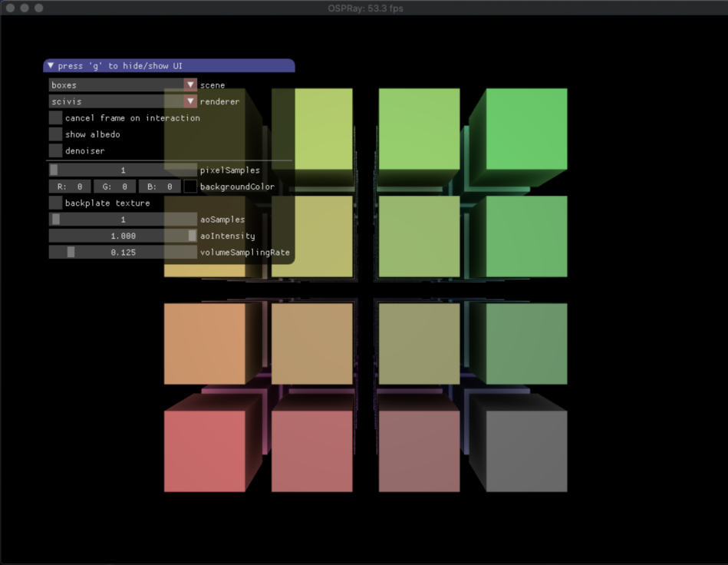Click the volumeSamplingRate slider showing 0.125
Screen dimensions: 728x565
click(123, 252)
